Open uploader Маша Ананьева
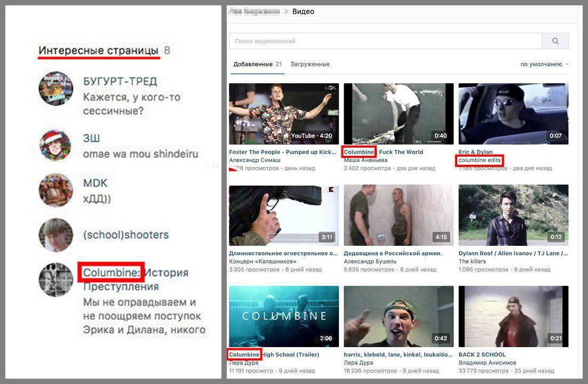Image resolution: width=588 pixels, height=384 pixels. [365, 160]
